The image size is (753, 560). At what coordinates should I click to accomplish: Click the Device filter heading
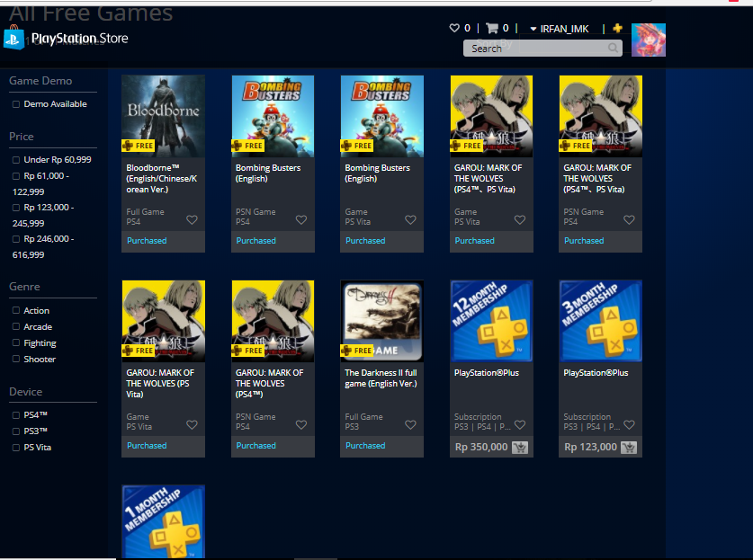point(26,392)
